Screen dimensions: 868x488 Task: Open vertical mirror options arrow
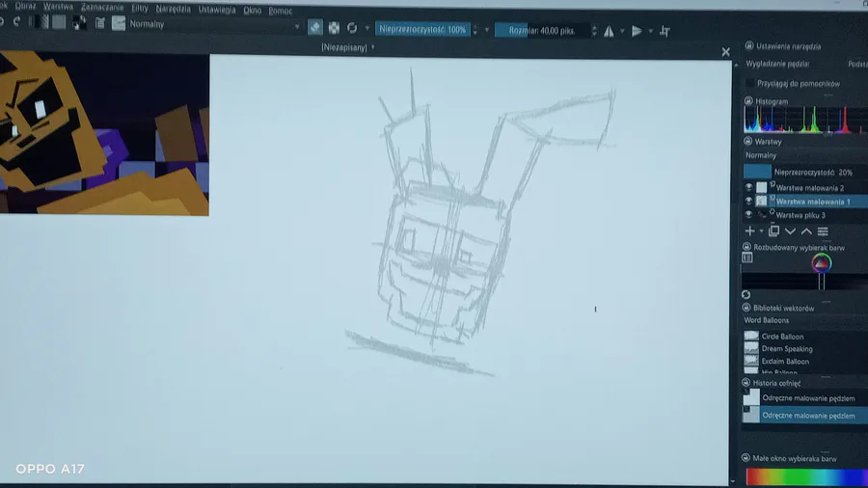coord(650,31)
